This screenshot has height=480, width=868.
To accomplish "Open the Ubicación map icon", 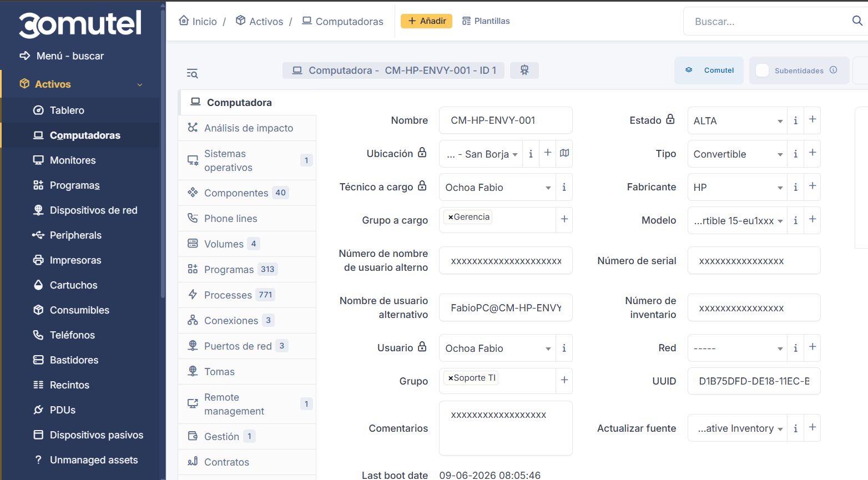I will (564, 153).
